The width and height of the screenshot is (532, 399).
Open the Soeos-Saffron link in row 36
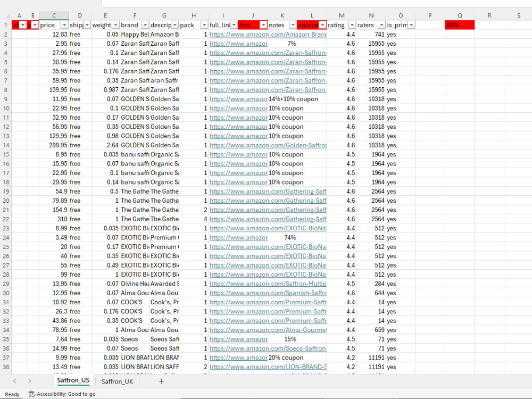pyautogui.click(x=268, y=348)
